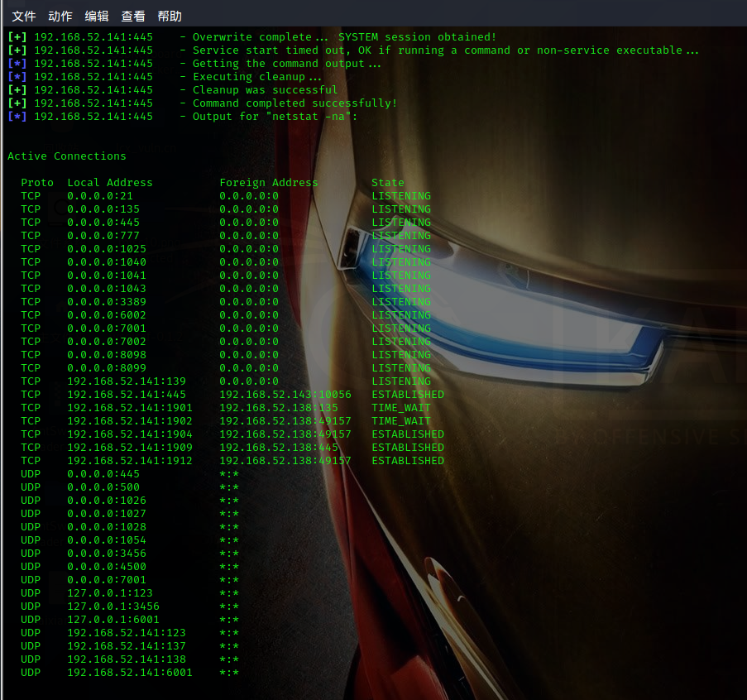
Task: Click UDP local address 0.0.0.0:7001
Action: [x=107, y=580]
